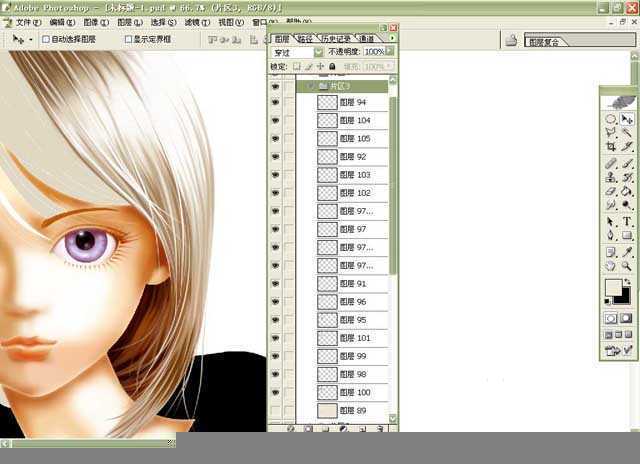Open the 文件 menu
The height and width of the screenshot is (464, 640).
tap(29, 22)
